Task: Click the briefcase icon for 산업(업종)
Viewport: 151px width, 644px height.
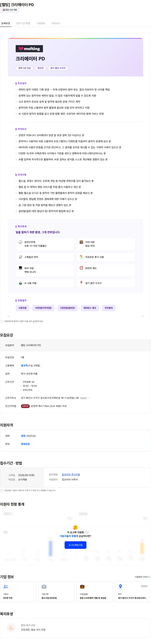Action: click(82, 587)
